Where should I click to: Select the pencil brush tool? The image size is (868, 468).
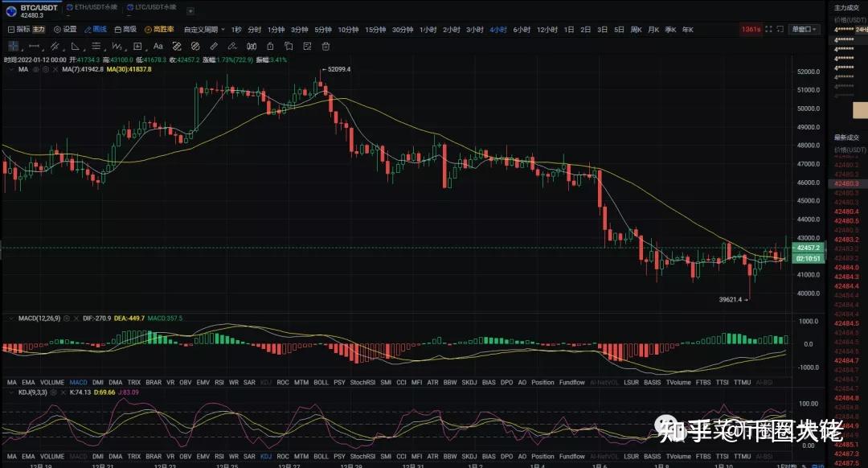pos(232,46)
